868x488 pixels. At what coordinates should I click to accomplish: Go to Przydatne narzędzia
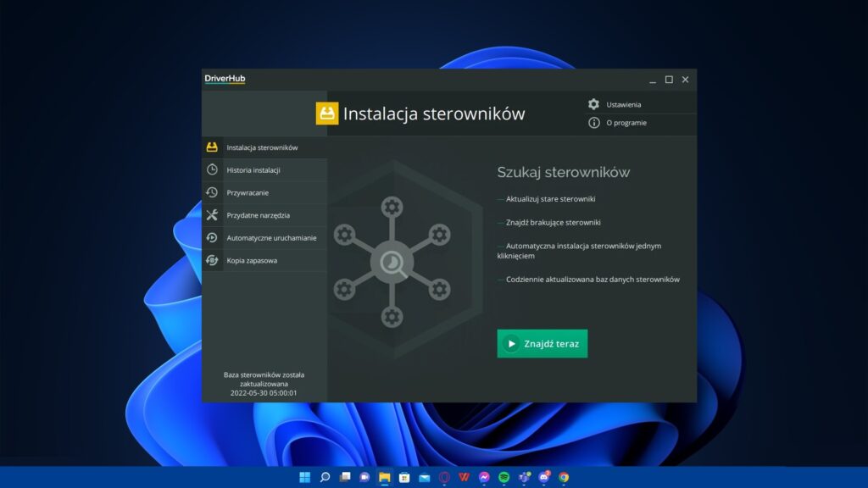(x=264, y=215)
